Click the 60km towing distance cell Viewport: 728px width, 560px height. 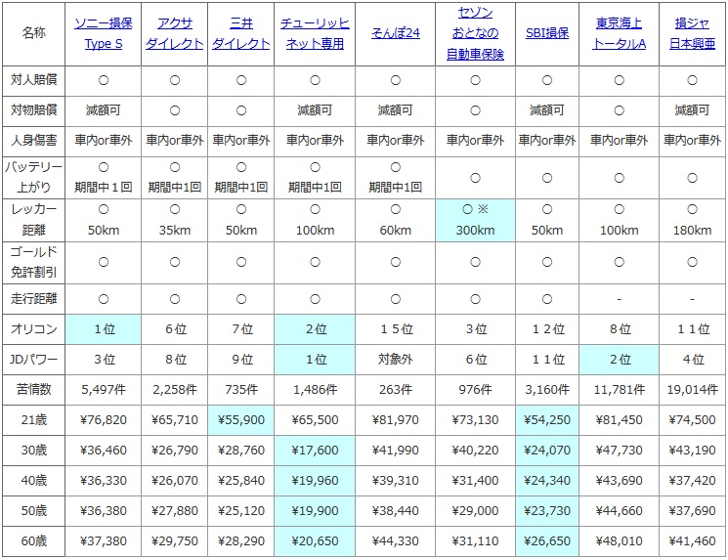point(396,220)
